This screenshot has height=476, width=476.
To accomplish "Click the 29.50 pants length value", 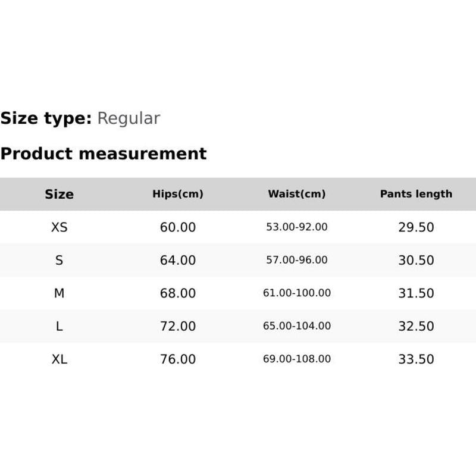I will (x=416, y=227).
